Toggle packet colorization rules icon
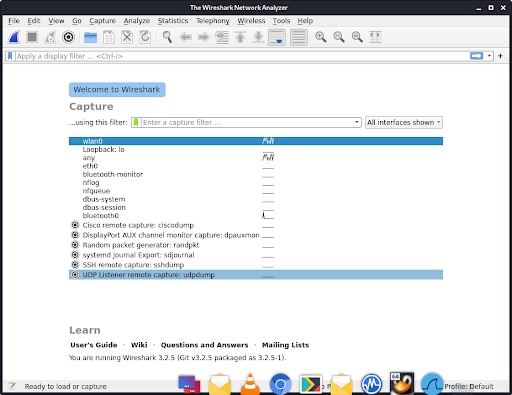This screenshot has height=395, width=512. click(299, 37)
